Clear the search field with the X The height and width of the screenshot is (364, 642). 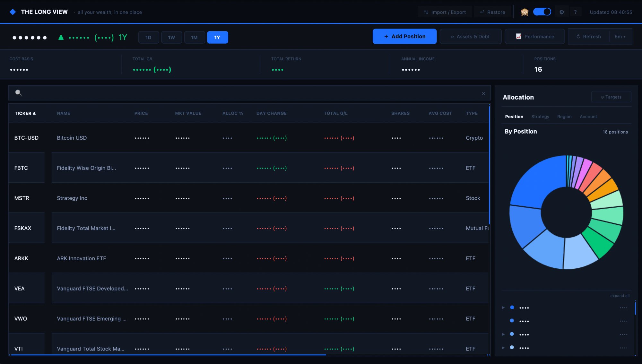[x=483, y=93]
